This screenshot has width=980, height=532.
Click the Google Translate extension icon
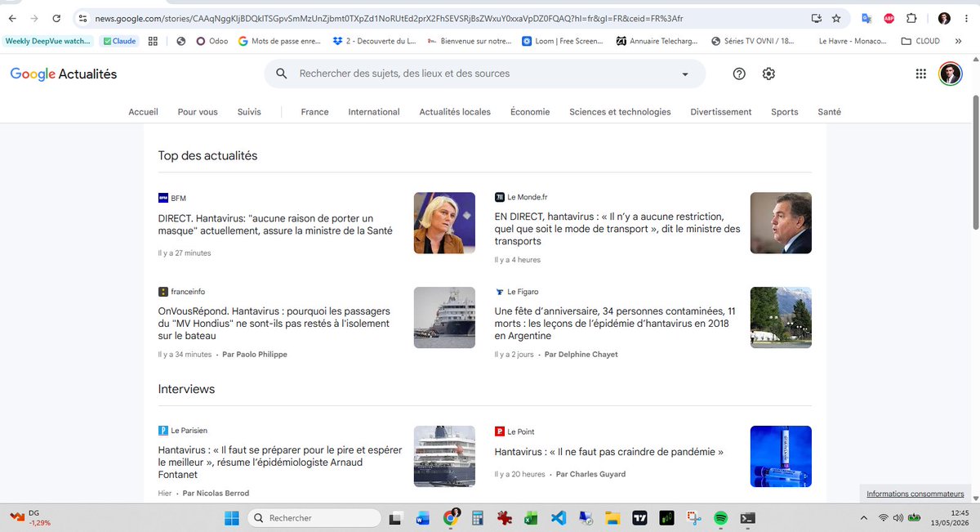point(866,18)
